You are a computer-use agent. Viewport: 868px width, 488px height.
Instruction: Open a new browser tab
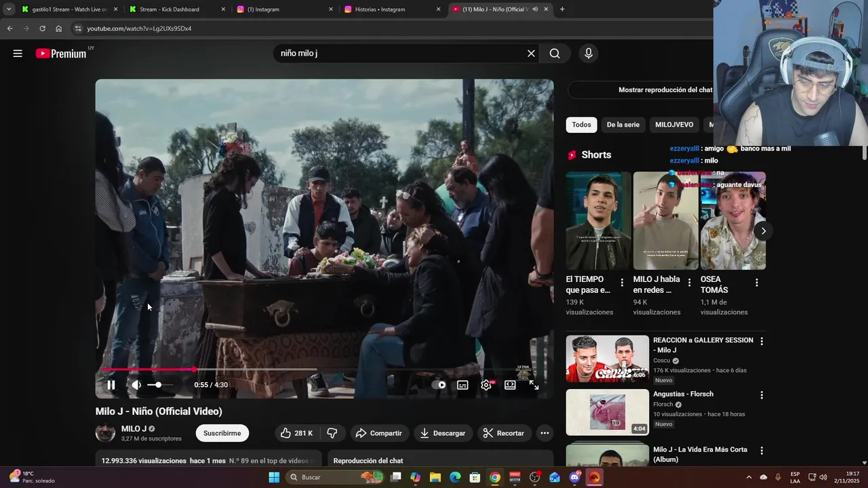coord(562,9)
